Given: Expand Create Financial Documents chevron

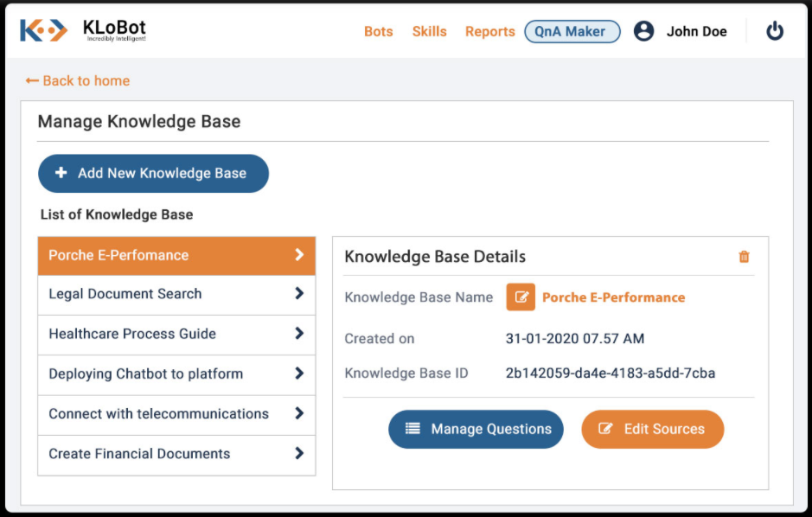Looking at the screenshot, I should click(299, 453).
